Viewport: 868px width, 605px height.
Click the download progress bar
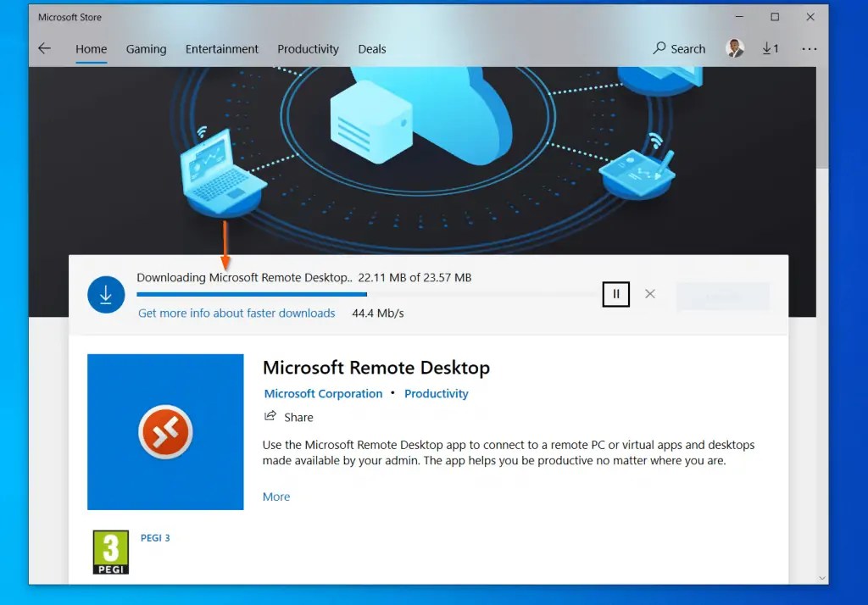coord(365,295)
